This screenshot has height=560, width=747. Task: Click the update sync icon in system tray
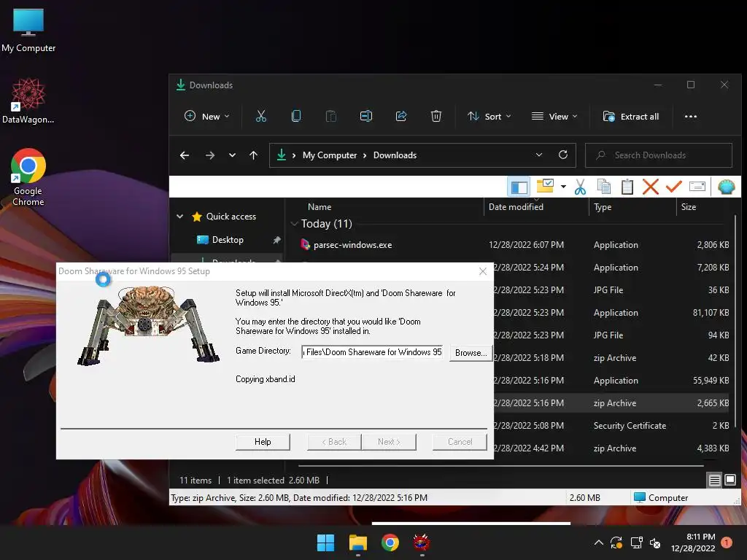pyautogui.click(x=616, y=542)
